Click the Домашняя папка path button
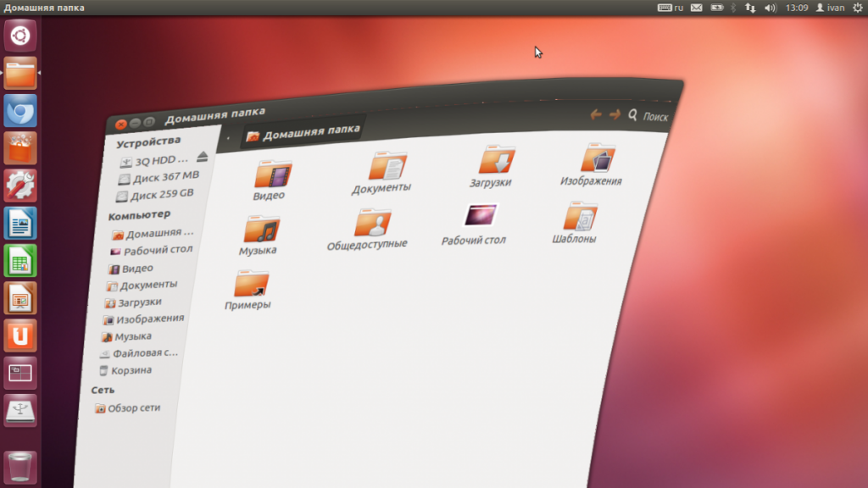Screen dimensions: 868x488 [x=303, y=133]
